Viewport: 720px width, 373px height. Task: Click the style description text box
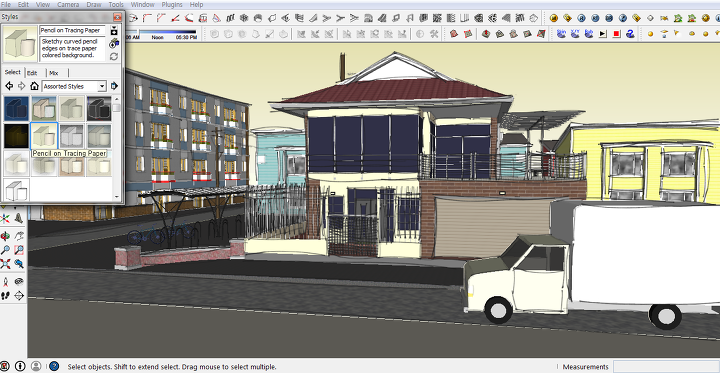(73, 49)
